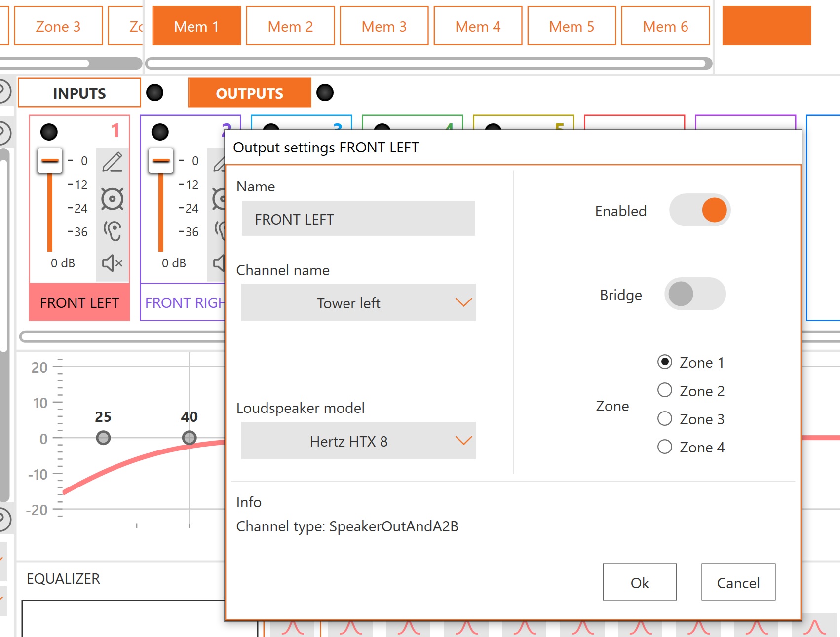Switch to the INPUTS tab
The image size is (840, 637).
coord(79,93)
